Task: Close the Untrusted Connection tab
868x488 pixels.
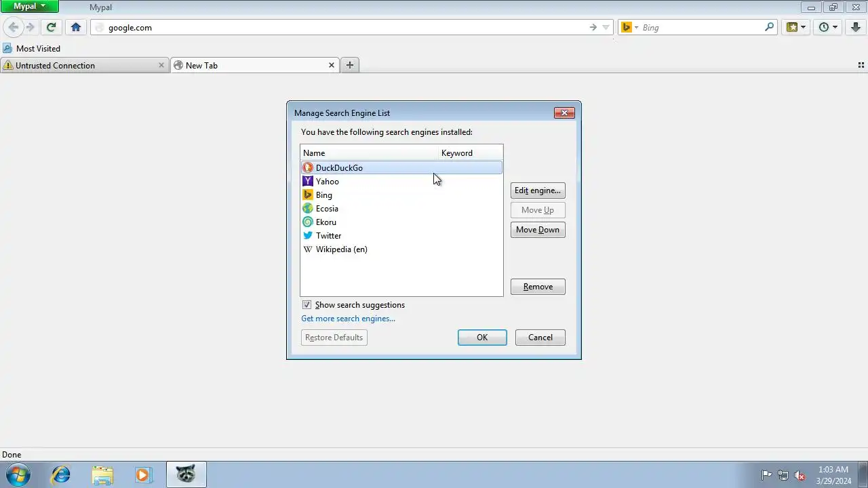Action: (161, 65)
